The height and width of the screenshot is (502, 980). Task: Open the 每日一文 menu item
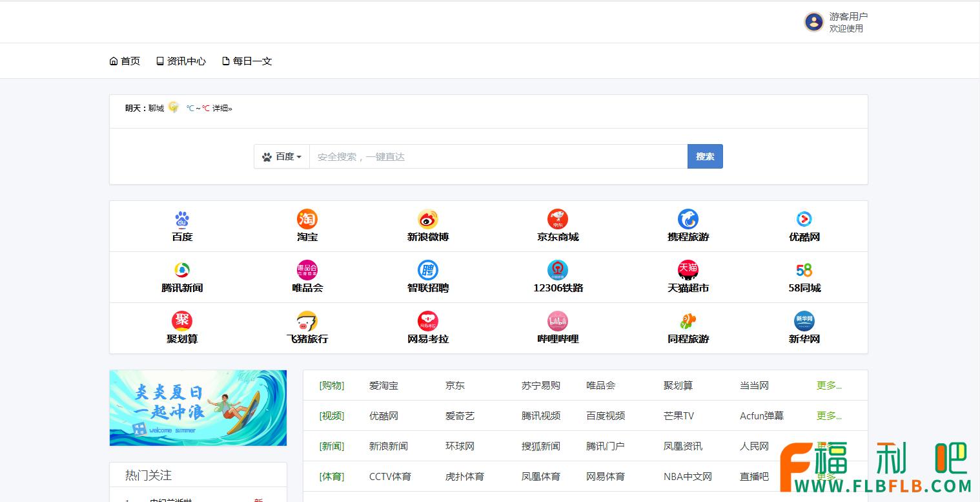click(247, 61)
